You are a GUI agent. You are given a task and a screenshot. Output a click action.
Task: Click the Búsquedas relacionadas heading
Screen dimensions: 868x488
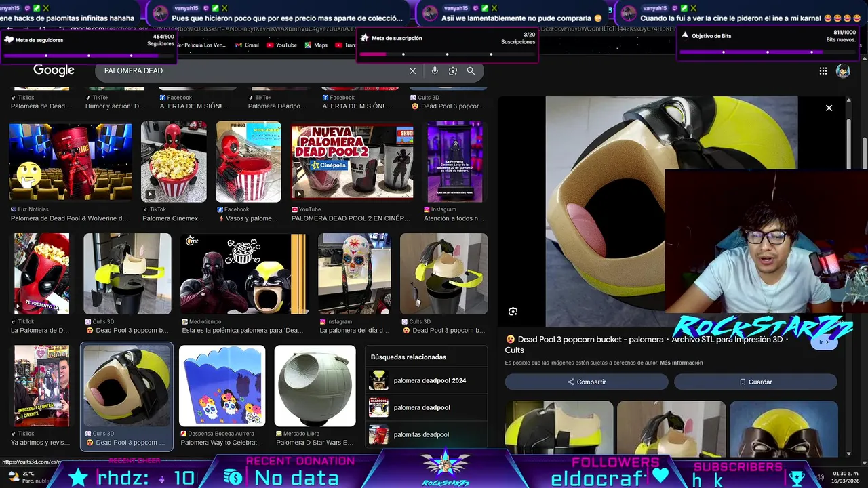coord(408,357)
